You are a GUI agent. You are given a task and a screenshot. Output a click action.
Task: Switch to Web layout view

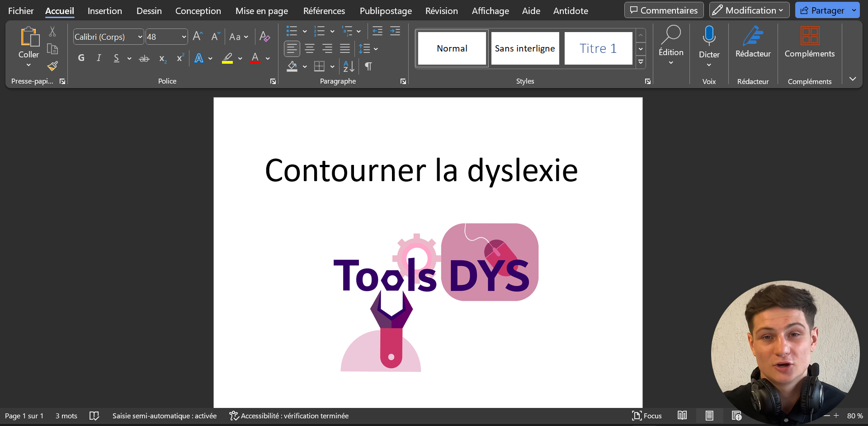736,416
